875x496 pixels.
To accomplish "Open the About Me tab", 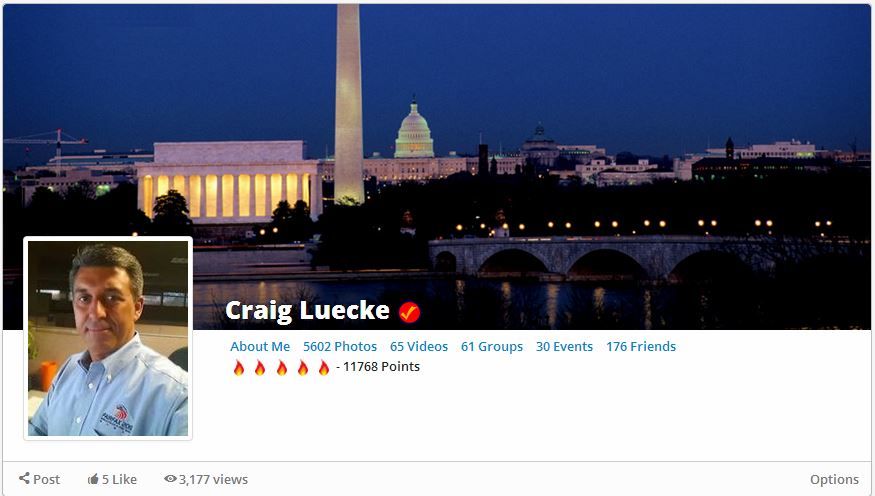I will (260, 346).
